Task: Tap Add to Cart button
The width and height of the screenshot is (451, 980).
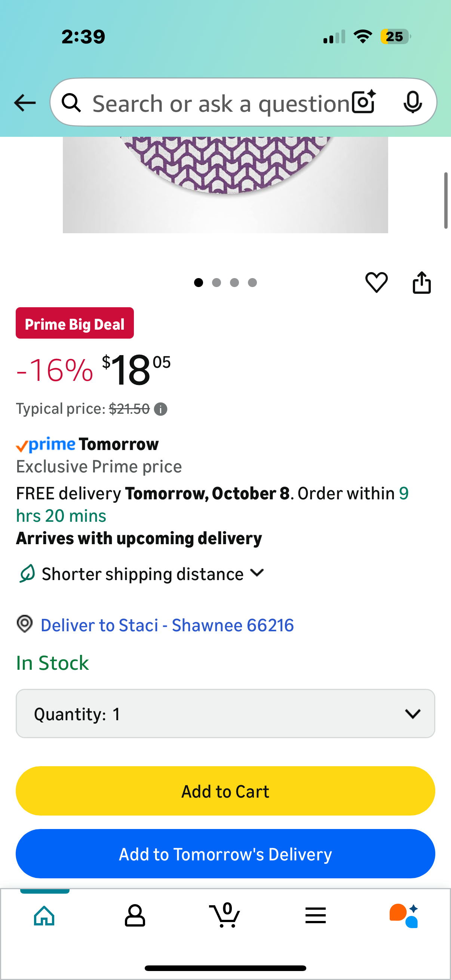Action: tap(225, 791)
